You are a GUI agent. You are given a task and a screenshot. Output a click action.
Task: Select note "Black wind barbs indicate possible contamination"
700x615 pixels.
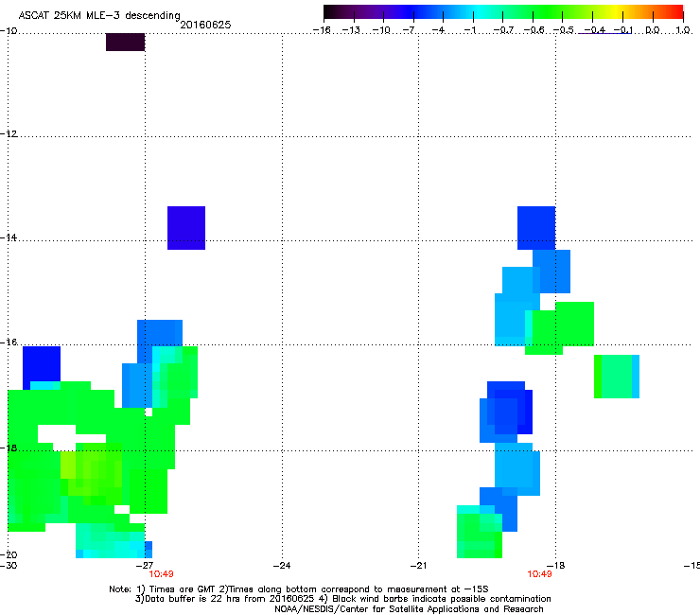tap(442, 599)
